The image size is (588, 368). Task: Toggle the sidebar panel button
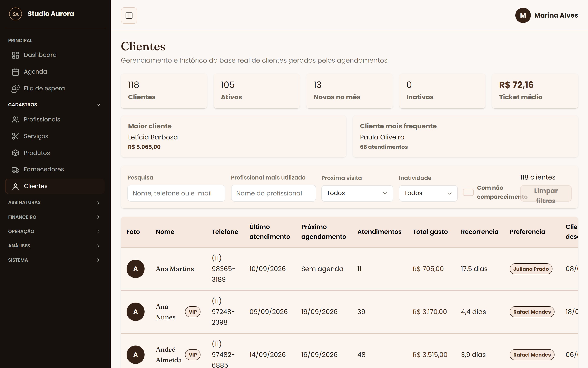coord(129,16)
